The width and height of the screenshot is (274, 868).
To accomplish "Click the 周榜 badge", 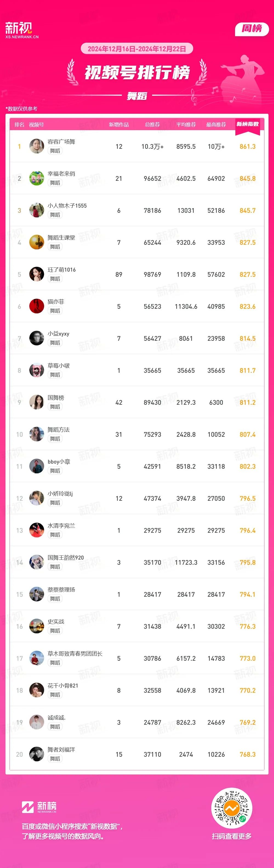I will pos(252,29).
